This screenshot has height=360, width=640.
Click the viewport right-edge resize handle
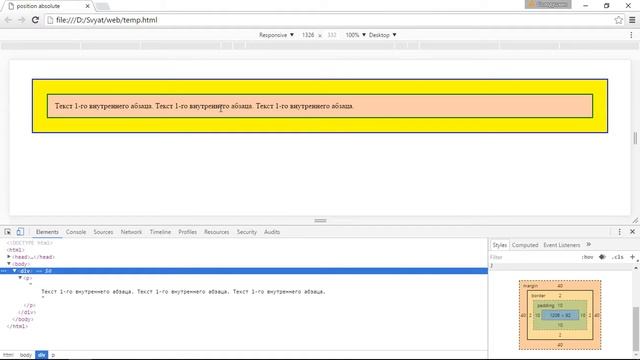point(635,138)
